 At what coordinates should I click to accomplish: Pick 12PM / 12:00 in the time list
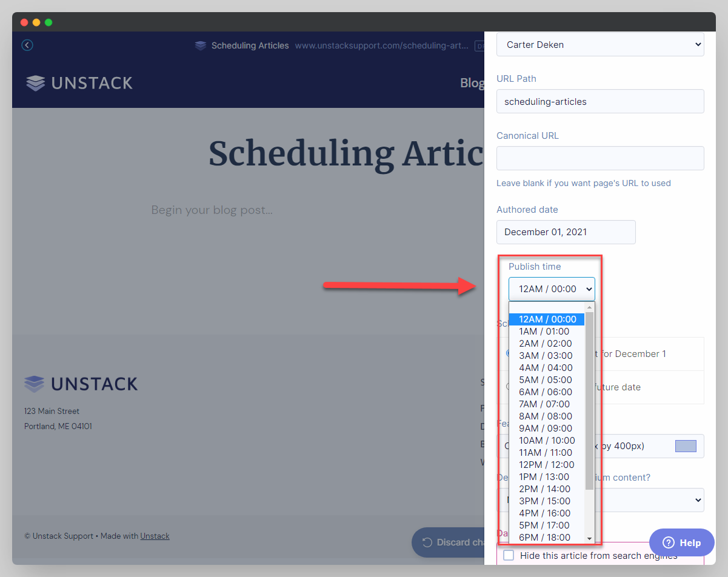(x=546, y=464)
